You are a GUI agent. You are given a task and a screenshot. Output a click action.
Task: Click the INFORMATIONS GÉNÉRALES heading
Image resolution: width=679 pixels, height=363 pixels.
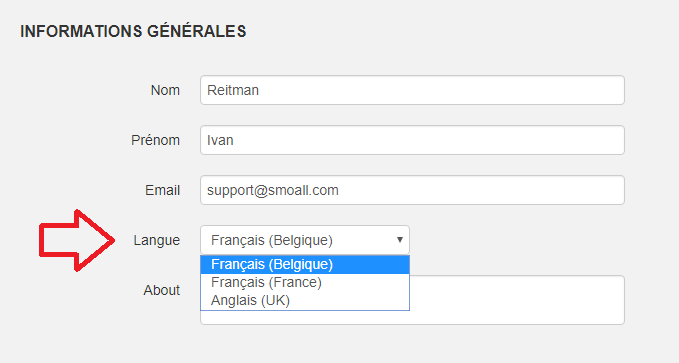point(133,31)
